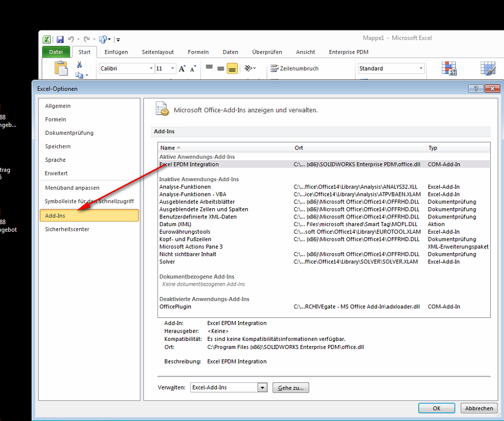Click the Save icon in quick access toolbar

pos(60,39)
